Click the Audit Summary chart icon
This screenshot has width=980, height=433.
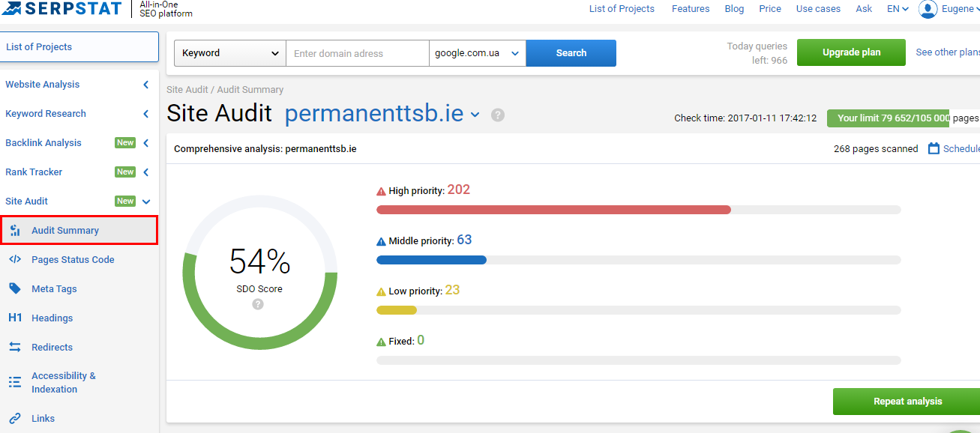click(x=15, y=231)
